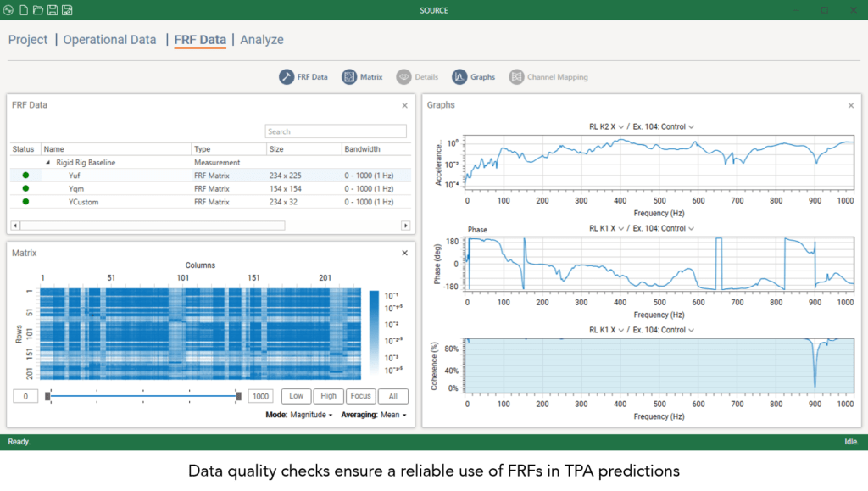Select the Yuf row

[210, 176]
